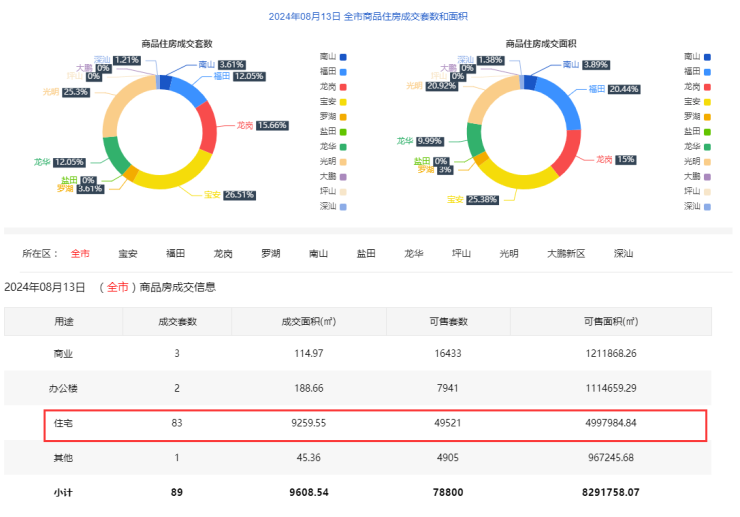This screenshot has width=740, height=517.
Task: Select the 全市 district tab
Action: click(x=80, y=254)
